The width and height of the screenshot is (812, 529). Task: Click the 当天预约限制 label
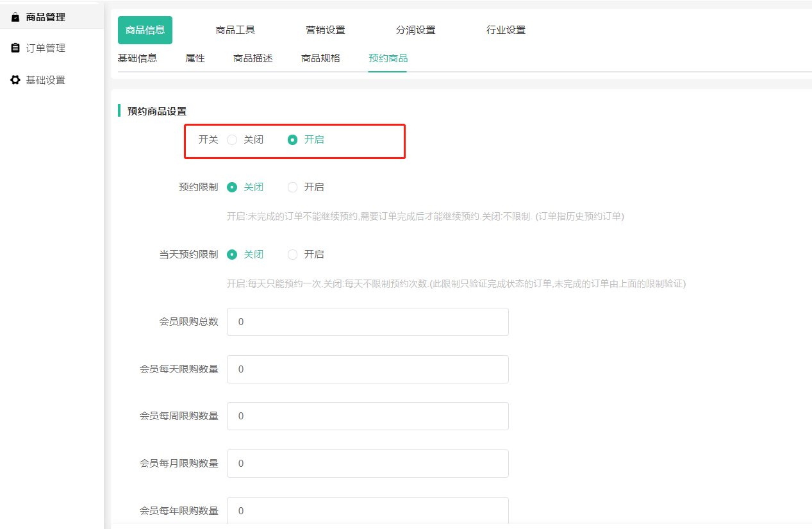click(189, 255)
